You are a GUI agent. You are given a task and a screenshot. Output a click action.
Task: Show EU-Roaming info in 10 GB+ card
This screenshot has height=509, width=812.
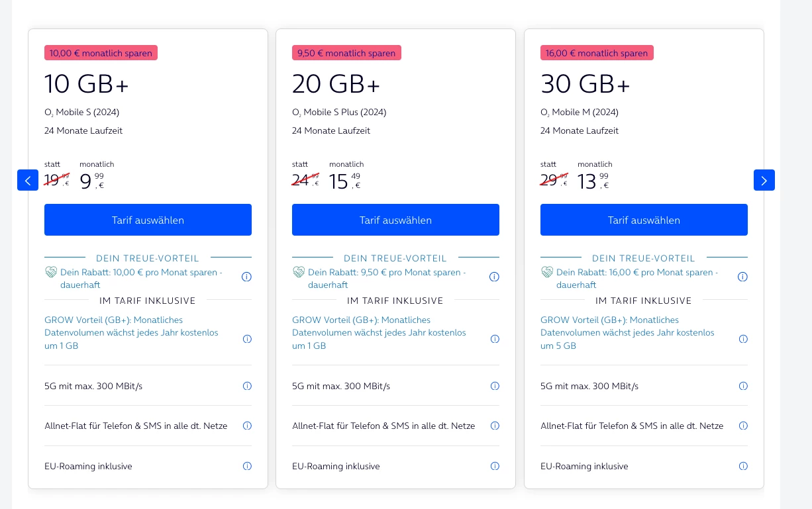point(247,466)
